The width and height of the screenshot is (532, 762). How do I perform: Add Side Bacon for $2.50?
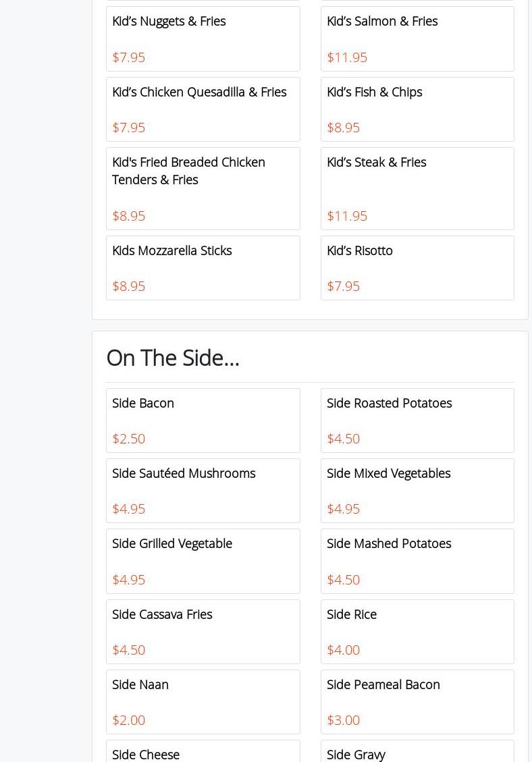(203, 420)
